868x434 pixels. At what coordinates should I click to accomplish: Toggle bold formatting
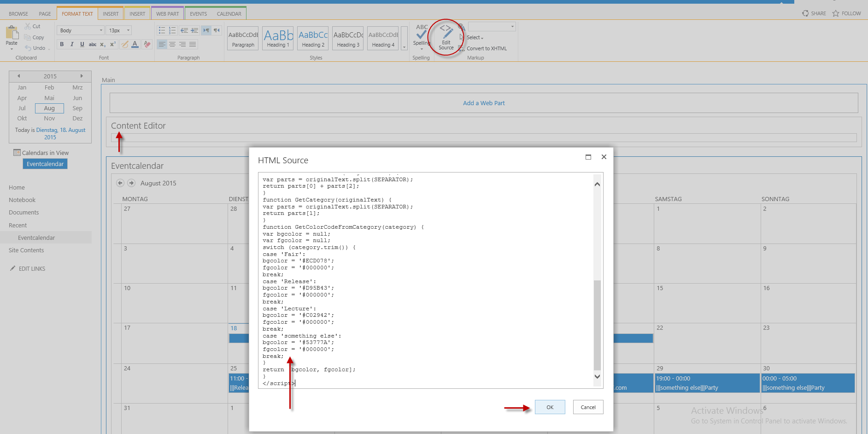coord(62,44)
